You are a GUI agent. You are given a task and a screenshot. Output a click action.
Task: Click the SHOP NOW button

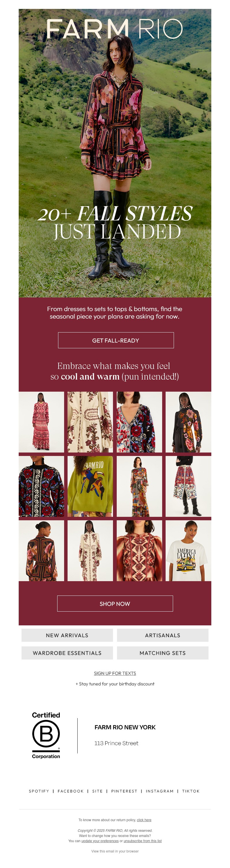[x=115, y=604]
